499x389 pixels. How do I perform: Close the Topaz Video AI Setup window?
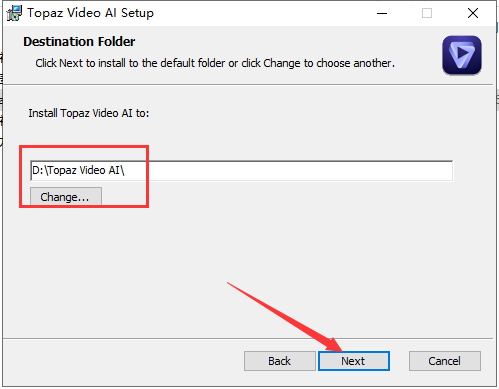coord(473,13)
